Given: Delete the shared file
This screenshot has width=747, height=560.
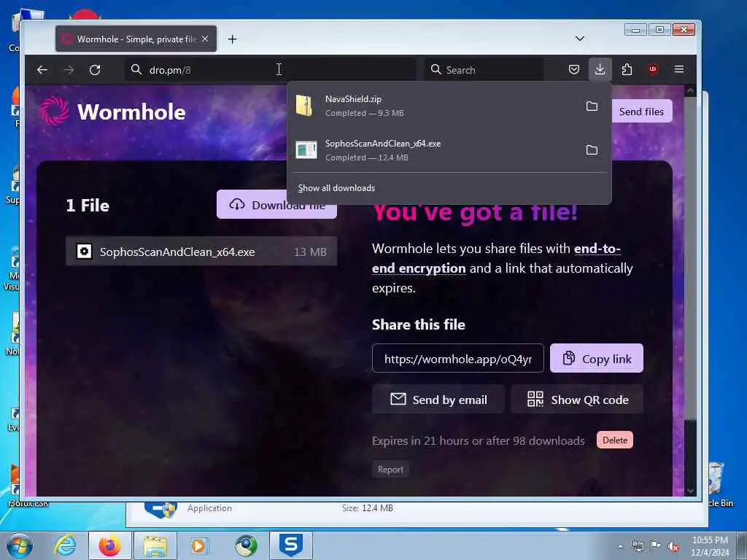Looking at the screenshot, I should [614, 440].
